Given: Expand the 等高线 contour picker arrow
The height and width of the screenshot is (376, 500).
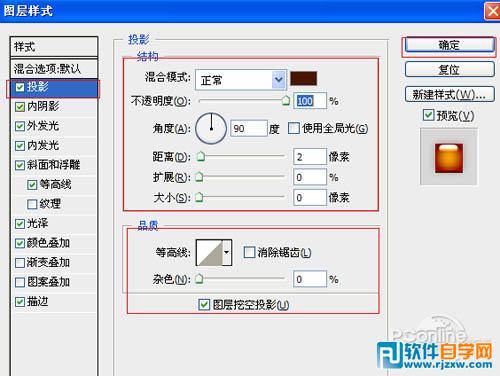Looking at the screenshot, I should tap(227, 253).
